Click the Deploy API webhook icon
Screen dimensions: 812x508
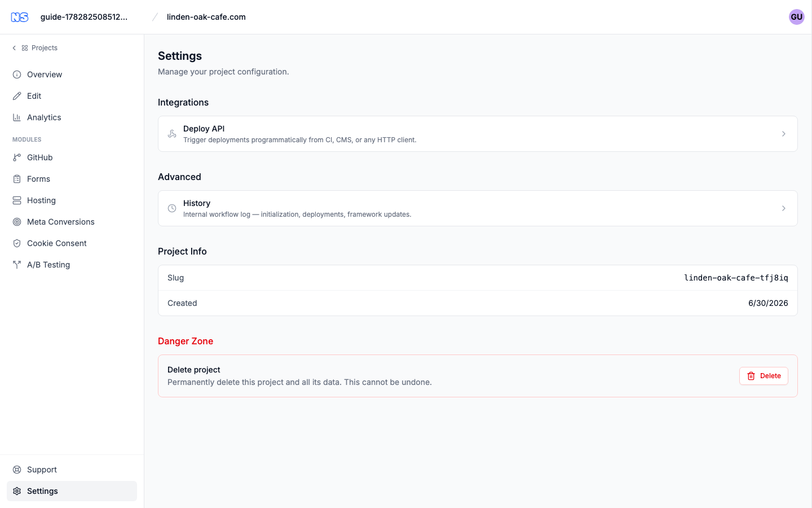[172, 134]
